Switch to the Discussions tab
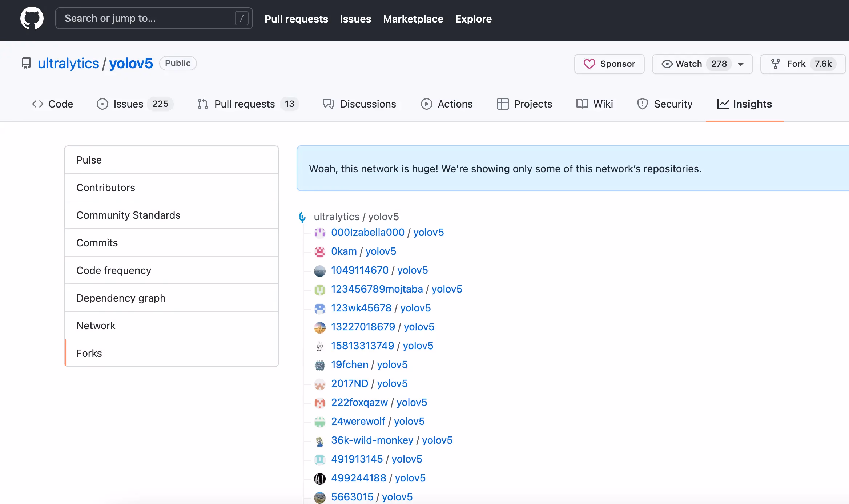This screenshot has height=504, width=849. coord(359,104)
